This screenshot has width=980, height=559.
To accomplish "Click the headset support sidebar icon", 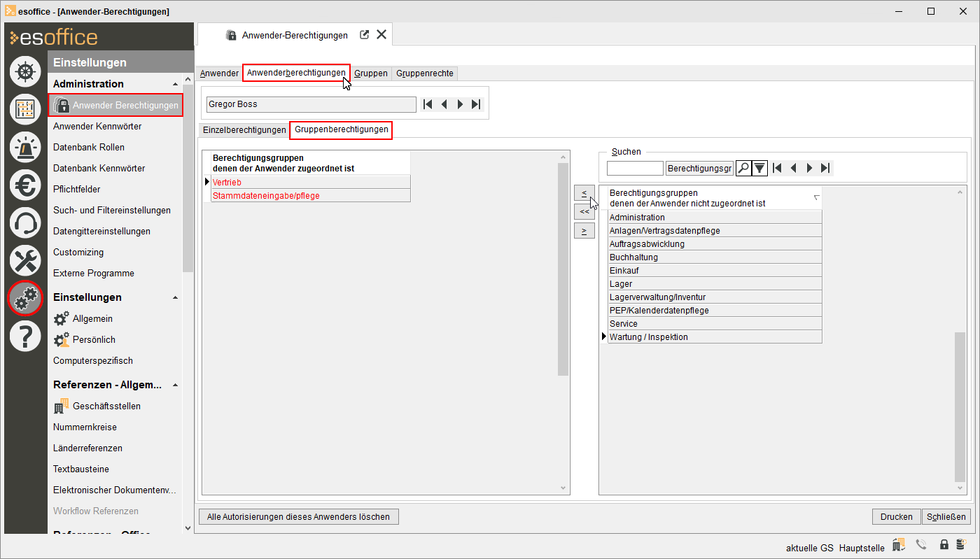I will coord(25,223).
